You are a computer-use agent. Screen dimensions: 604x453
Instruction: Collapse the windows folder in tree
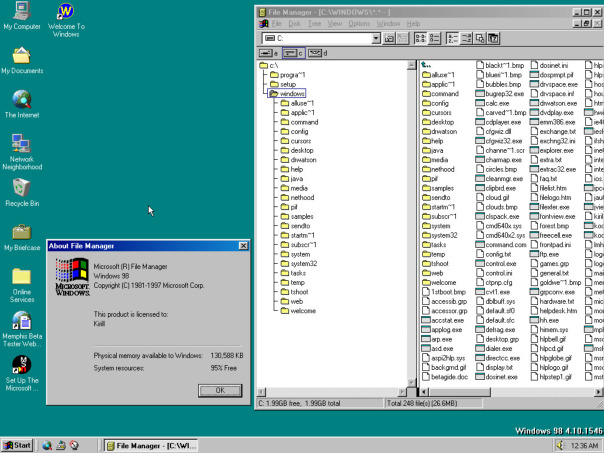tap(272, 94)
